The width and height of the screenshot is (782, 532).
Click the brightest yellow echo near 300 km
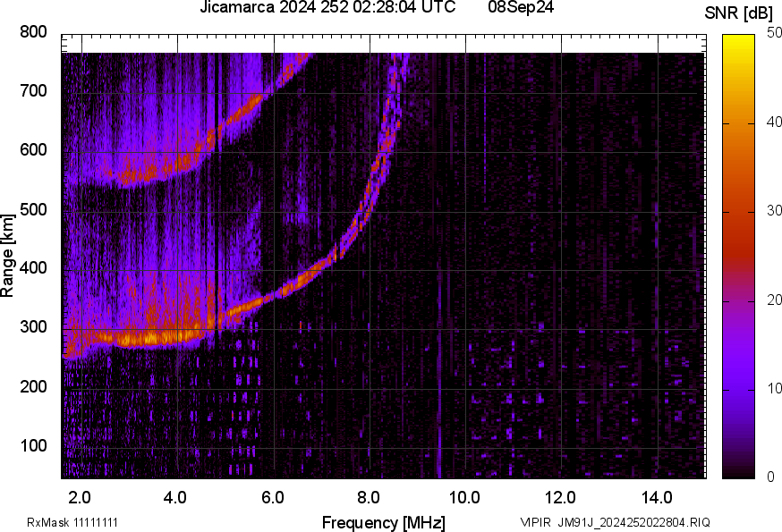pyautogui.click(x=143, y=339)
